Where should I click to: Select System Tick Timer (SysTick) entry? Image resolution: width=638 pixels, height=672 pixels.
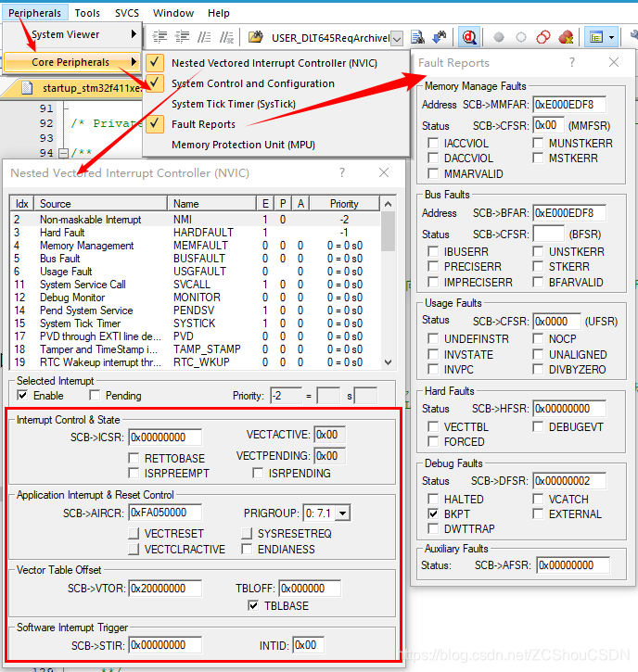(275, 104)
